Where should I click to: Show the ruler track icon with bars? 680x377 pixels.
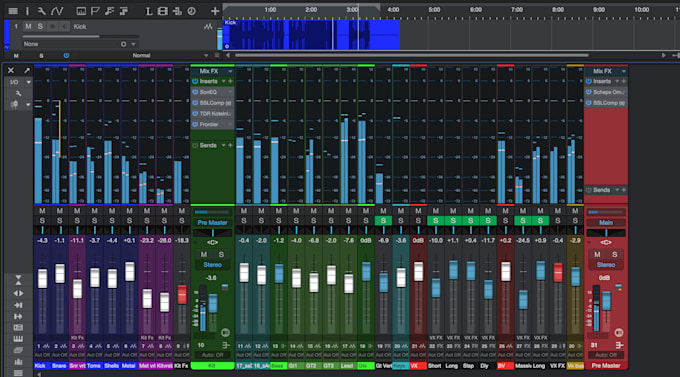click(81, 11)
